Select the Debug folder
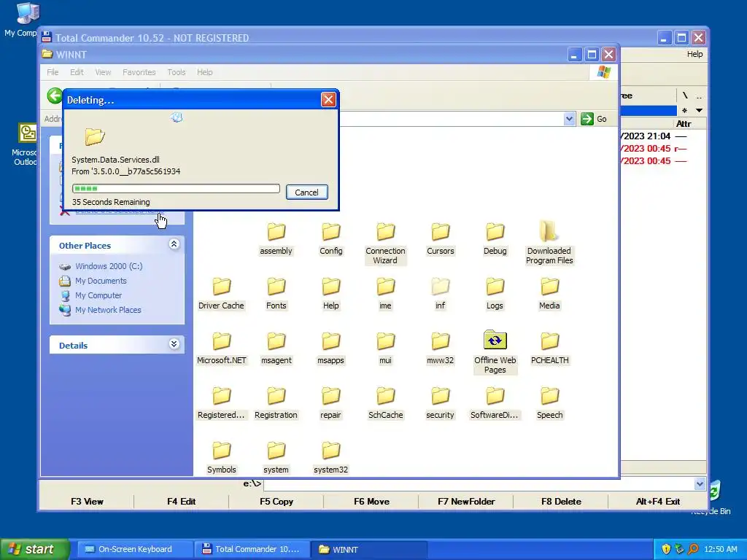The height and width of the screenshot is (560, 747). (495, 239)
